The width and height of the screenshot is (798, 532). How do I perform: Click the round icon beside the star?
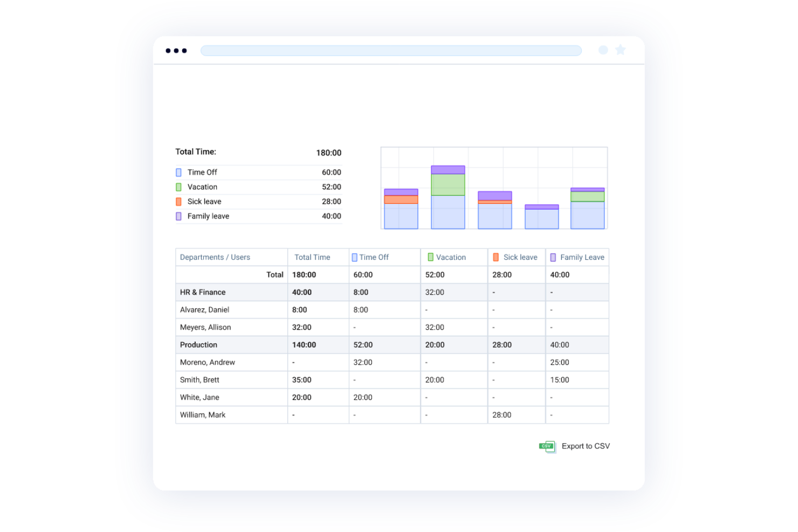point(603,50)
